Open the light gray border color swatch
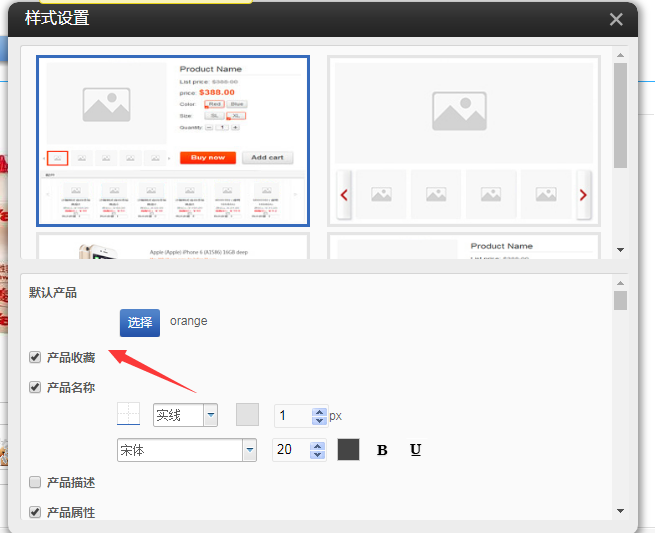Viewport: 655px width, 533px height. (x=247, y=415)
